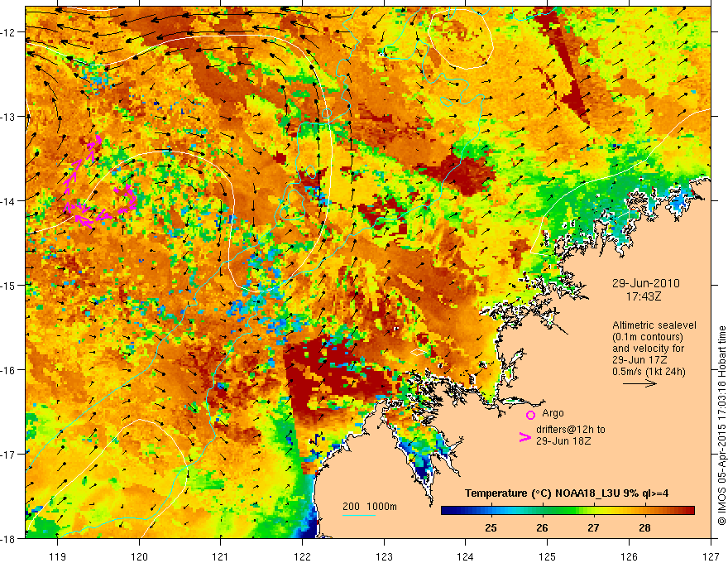This screenshot has width=728, height=563.
Task: Click latitude axis label -16
Action: pyautogui.click(x=9, y=370)
